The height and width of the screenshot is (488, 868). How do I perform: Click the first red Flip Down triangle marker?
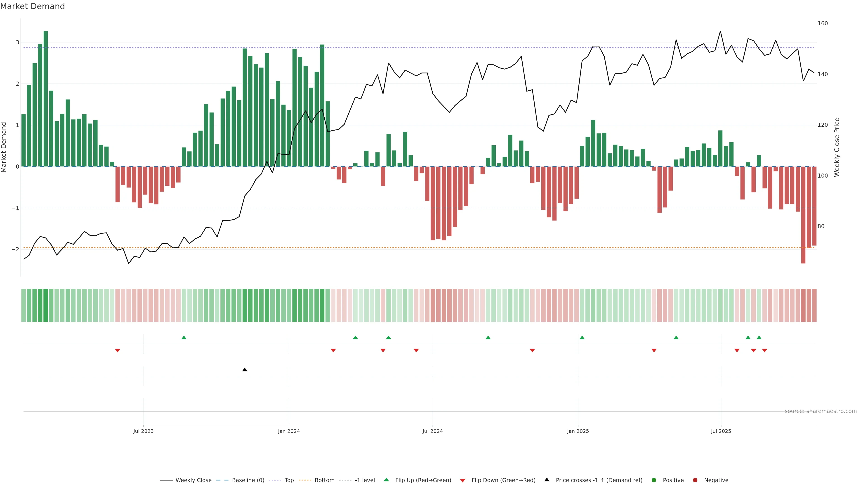117,351
